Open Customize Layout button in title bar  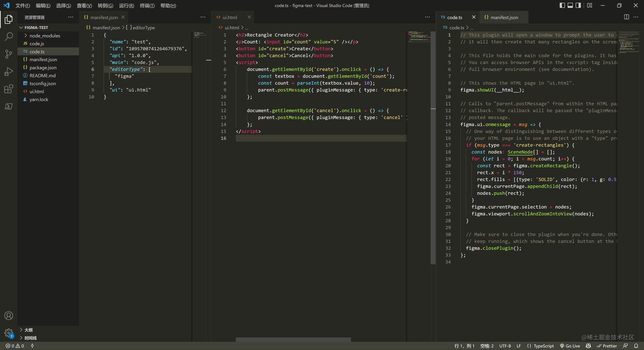[x=590, y=5]
